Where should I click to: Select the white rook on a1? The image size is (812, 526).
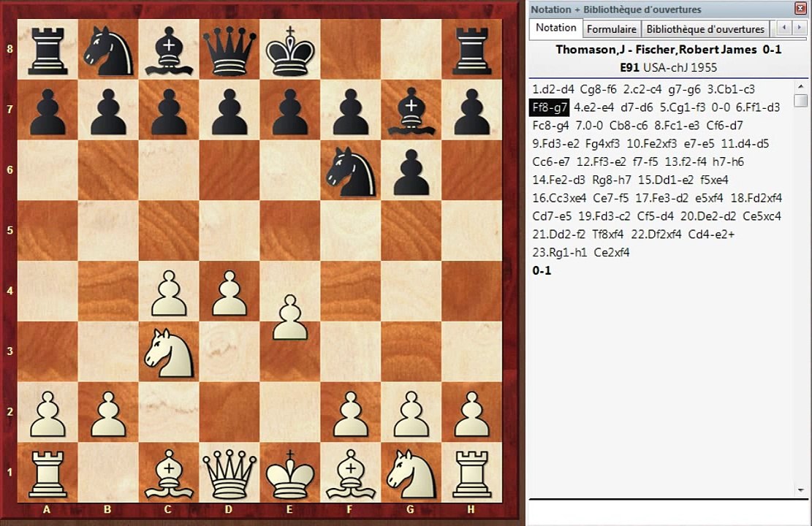(47, 473)
